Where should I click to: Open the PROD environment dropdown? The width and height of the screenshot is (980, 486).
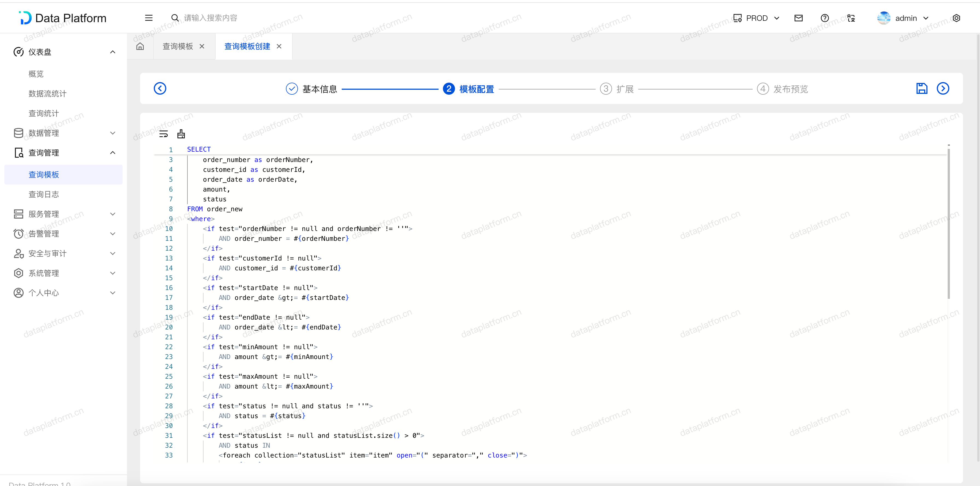tap(756, 18)
